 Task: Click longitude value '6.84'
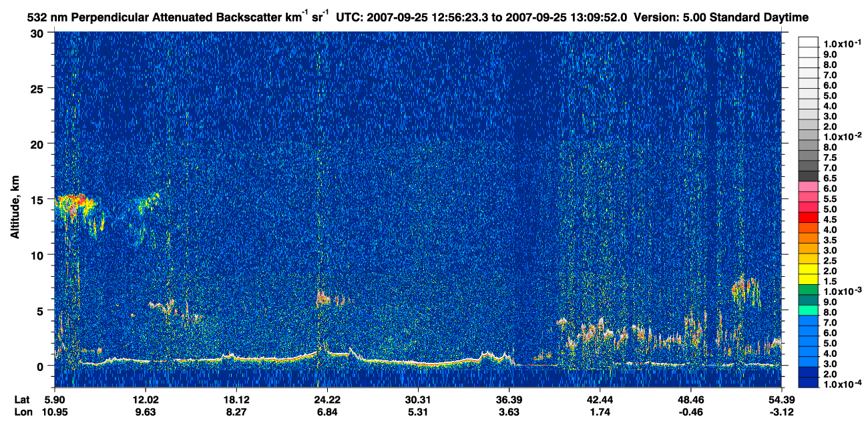point(327,412)
